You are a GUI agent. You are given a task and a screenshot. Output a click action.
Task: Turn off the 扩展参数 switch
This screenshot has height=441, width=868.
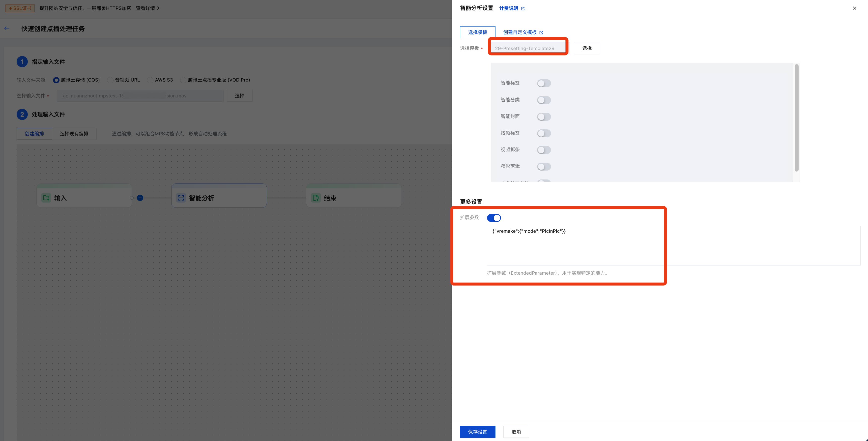pos(494,218)
